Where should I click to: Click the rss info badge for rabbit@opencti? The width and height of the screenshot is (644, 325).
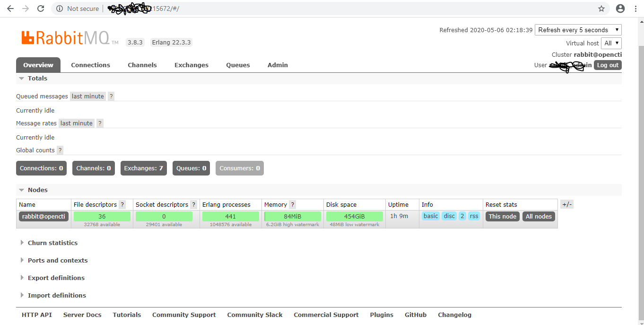[x=474, y=216]
